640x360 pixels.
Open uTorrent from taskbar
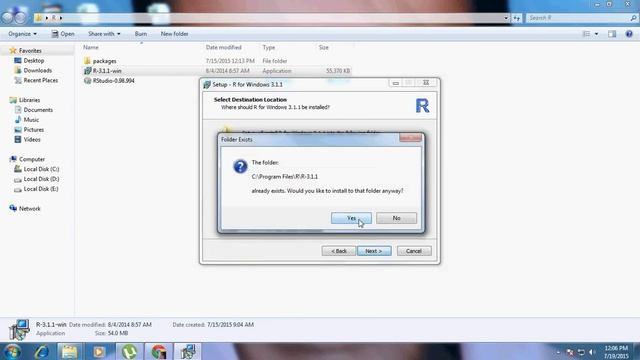(x=129, y=351)
